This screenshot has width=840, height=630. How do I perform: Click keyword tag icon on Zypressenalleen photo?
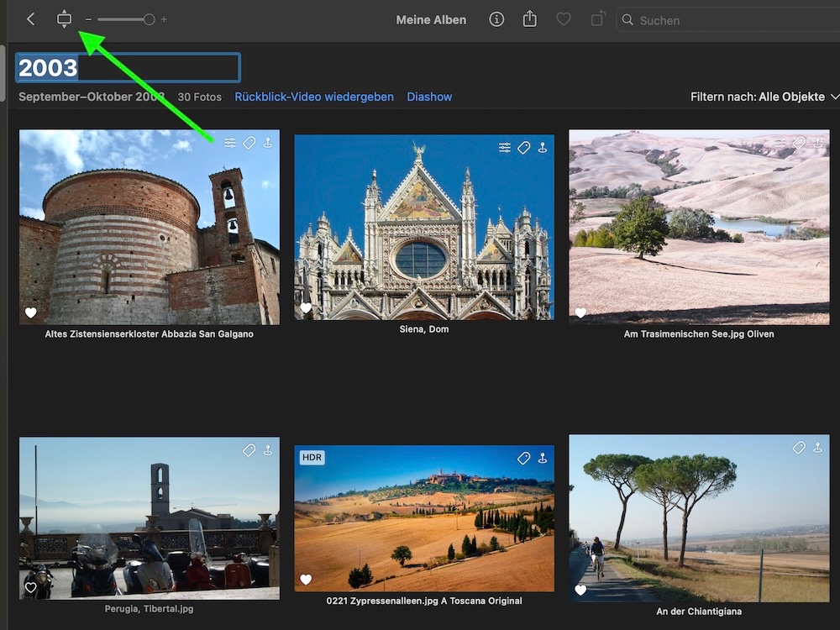[523, 459]
